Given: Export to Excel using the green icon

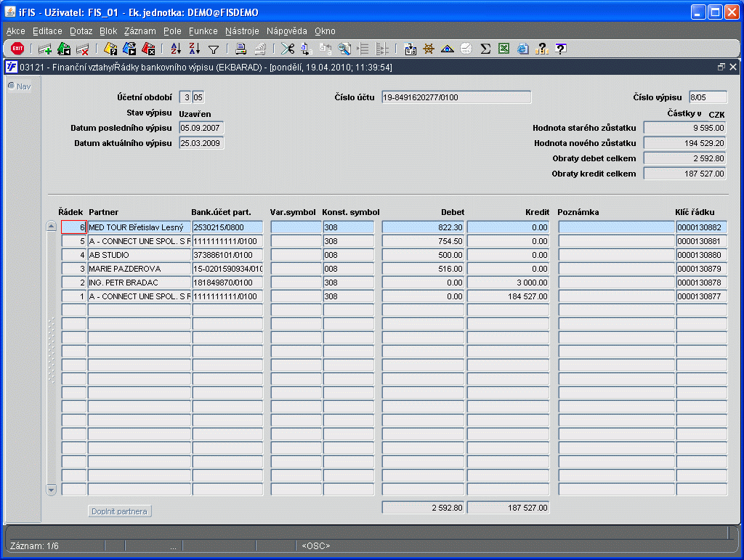Looking at the screenshot, I should [x=504, y=49].
